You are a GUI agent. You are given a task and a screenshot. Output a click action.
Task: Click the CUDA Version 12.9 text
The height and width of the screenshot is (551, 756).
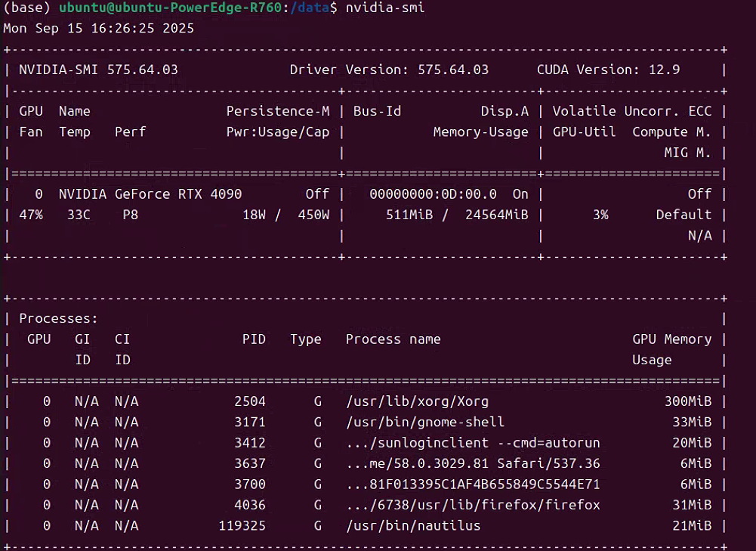[609, 70]
